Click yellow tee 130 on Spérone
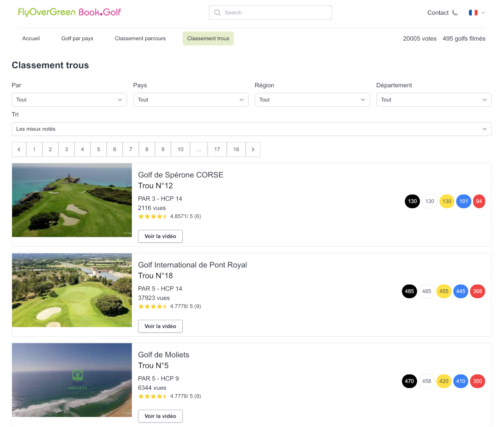This screenshot has height=427, width=504. 447,201
